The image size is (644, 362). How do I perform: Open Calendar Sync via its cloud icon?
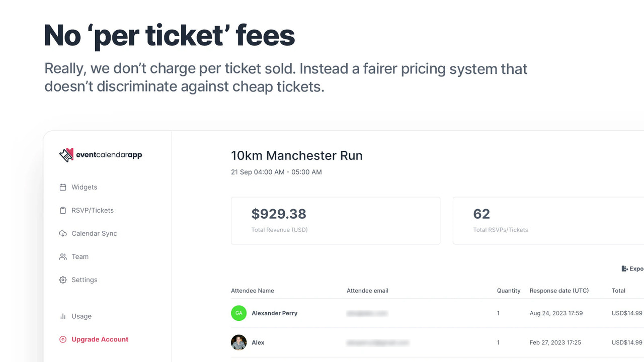63,233
